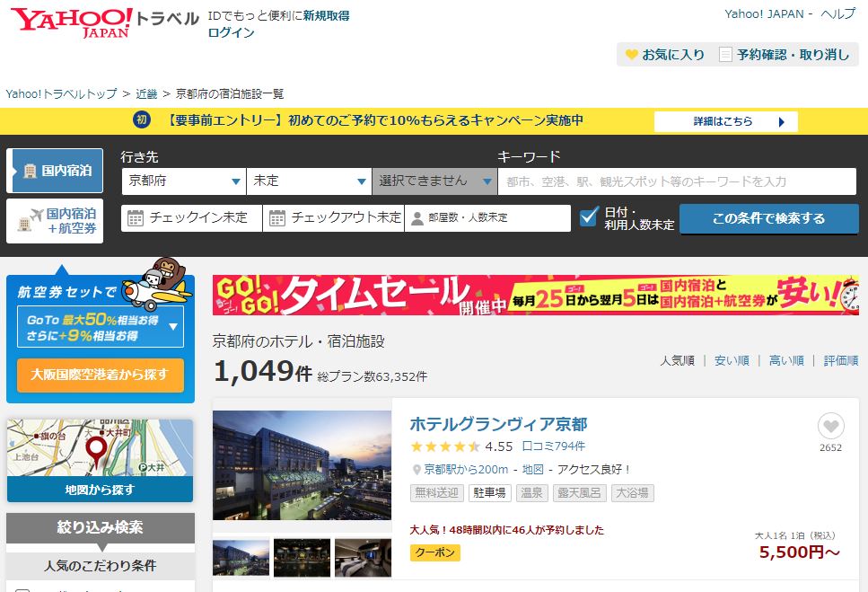Image resolution: width=868 pixels, height=592 pixels.
Task: Open the 京都府 destination dropdown
Action: pos(184,181)
